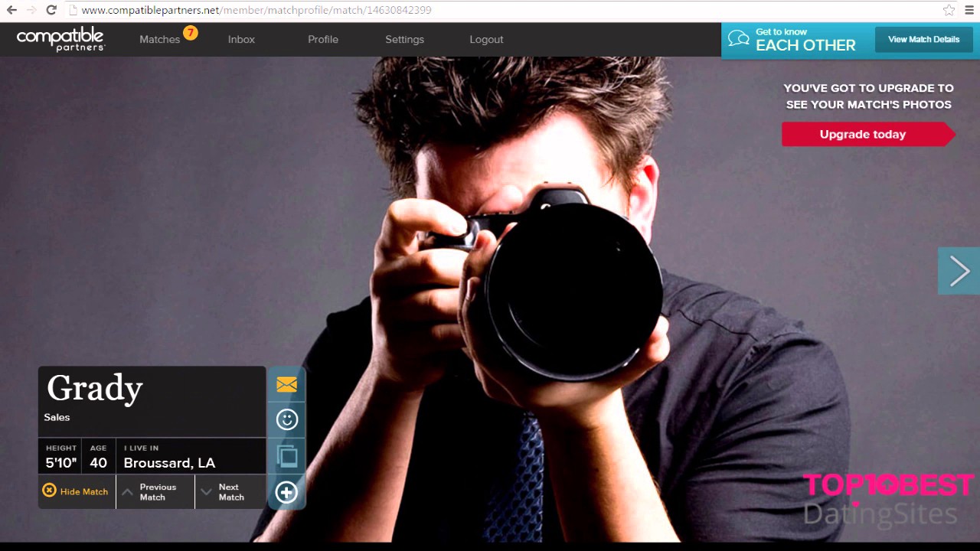980x551 pixels.
Task: Click the upgrade to see photos message
Action: tap(868, 96)
